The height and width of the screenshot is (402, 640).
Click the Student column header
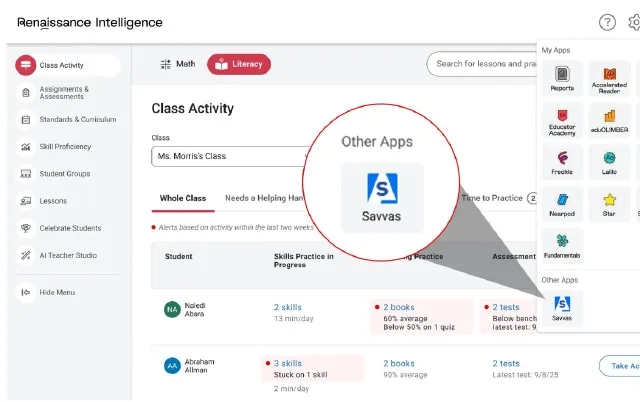click(178, 256)
